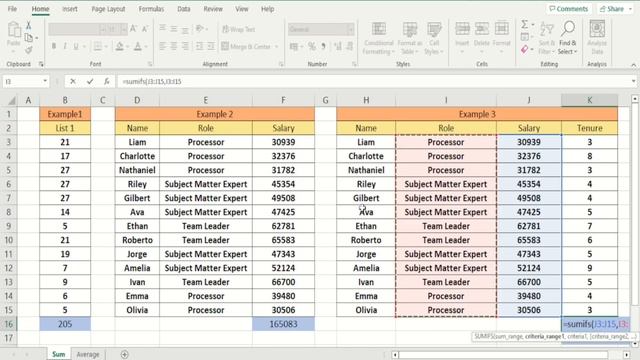Click the Clear eraser icon
This screenshot has height=360, width=640.
524,50
